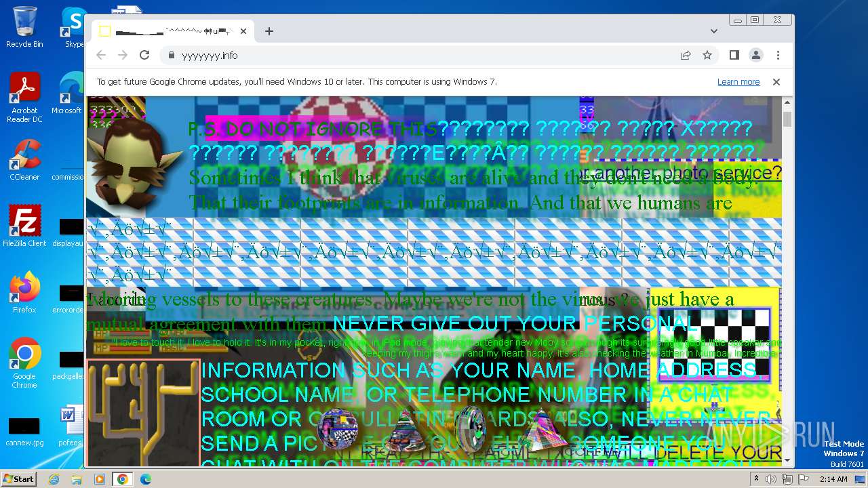Open the Windows Start menu
Screen dimensions: 868x488
(18, 479)
